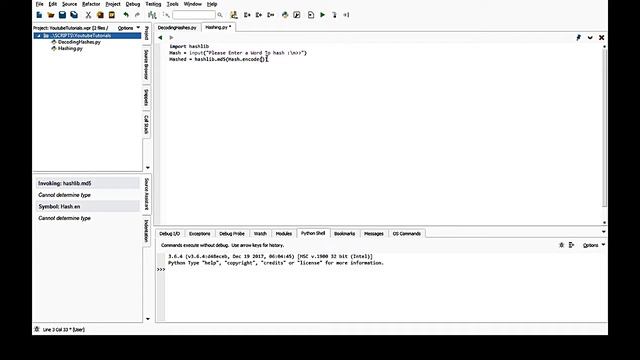Screen dimensions: 640x360
Task: Collapse the YoutubeTutorials project folder
Action: (39, 36)
